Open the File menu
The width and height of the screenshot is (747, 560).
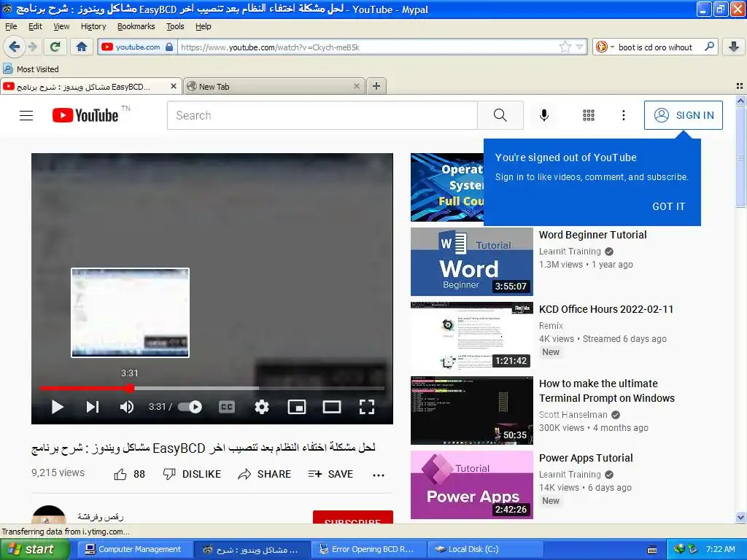click(x=11, y=26)
